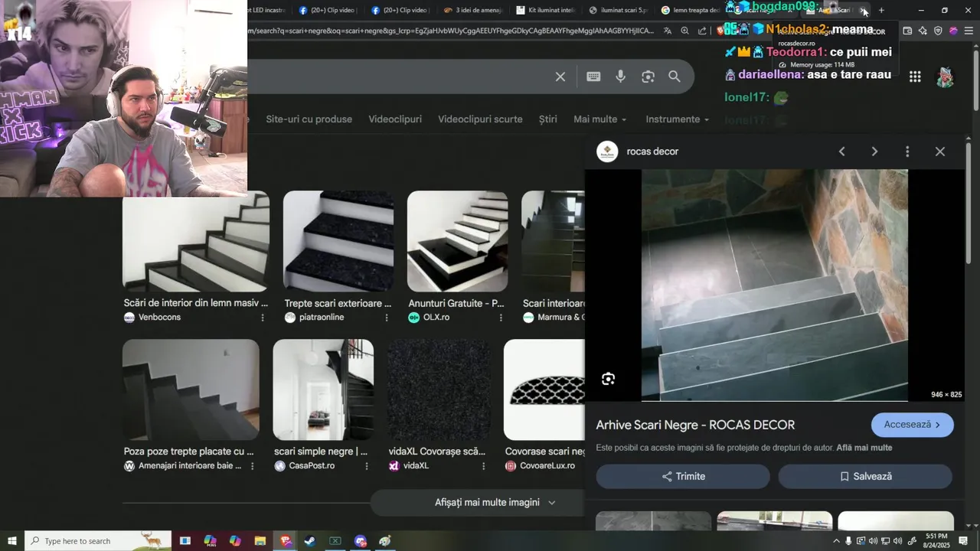Open the three-dot menu in the rocas decor preview

click(907, 152)
